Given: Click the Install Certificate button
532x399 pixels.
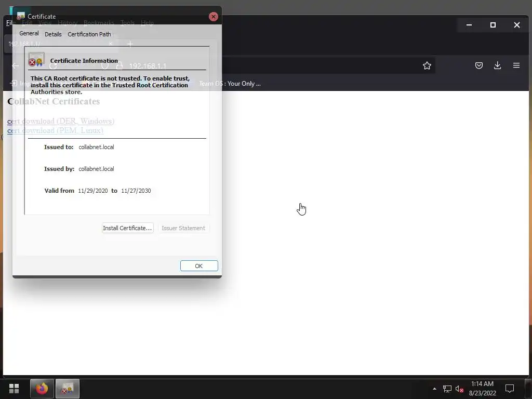Looking at the screenshot, I should 128,228.
